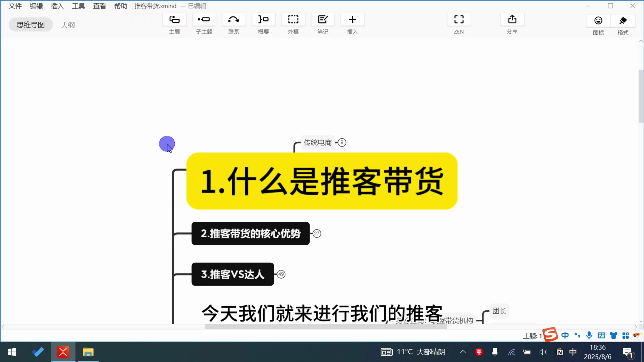
Task: Open Sogou skin shirt icon
Action: pos(613,335)
